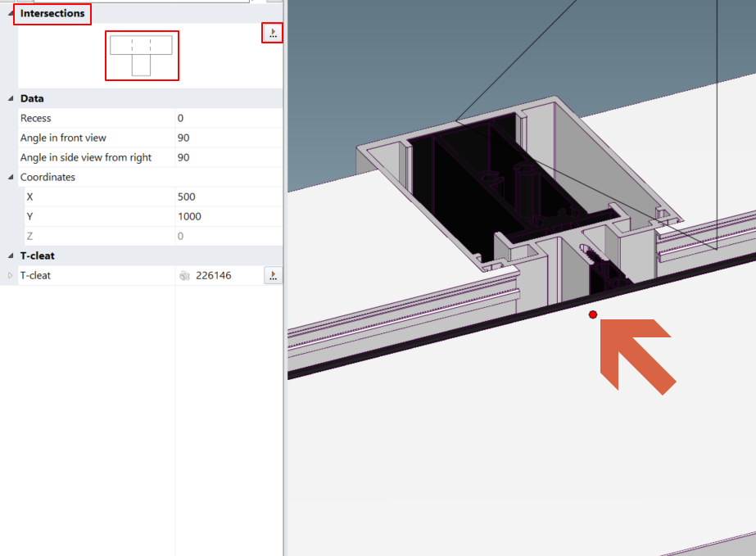Click the Data header label

(32, 98)
